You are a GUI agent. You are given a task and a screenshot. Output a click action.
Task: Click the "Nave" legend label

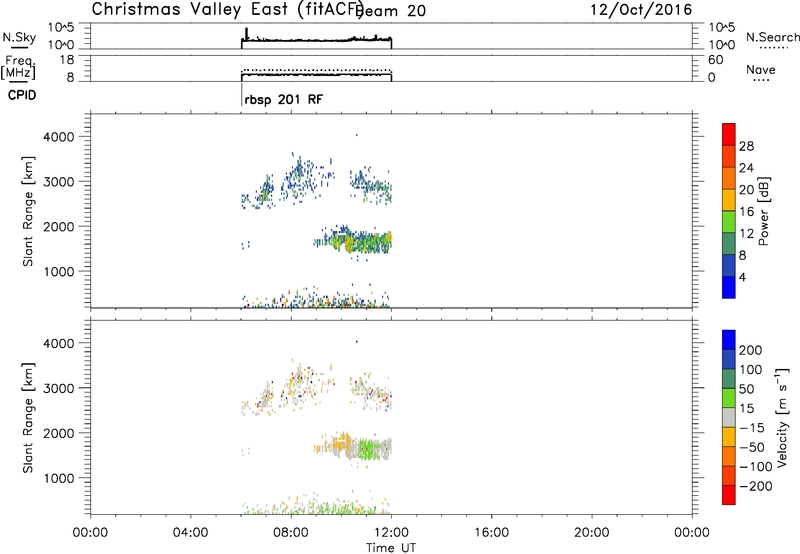[x=760, y=69]
